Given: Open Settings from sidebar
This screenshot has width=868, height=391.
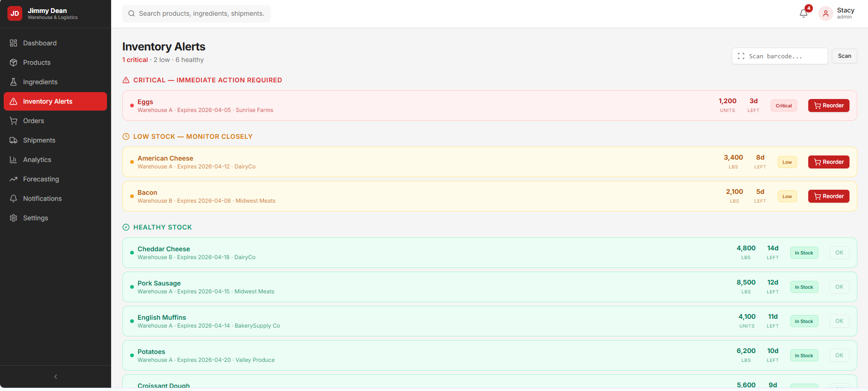Looking at the screenshot, I should pyautogui.click(x=55, y=218).
